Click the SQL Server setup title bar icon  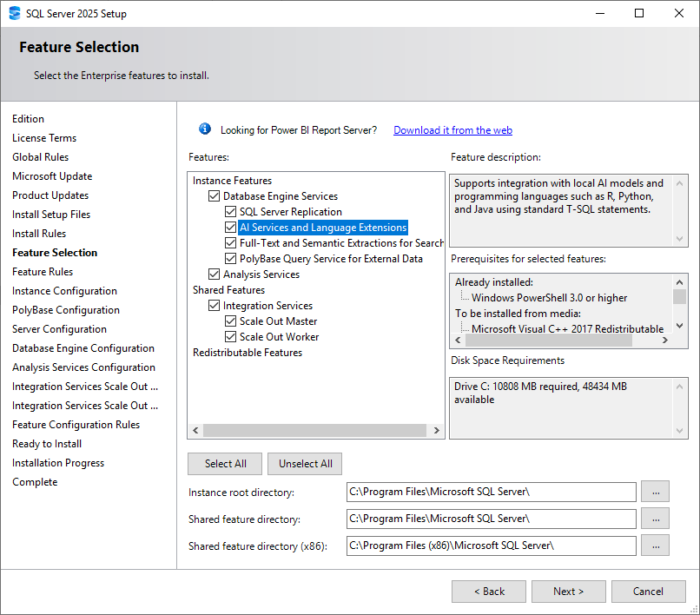tap(14, 13)
